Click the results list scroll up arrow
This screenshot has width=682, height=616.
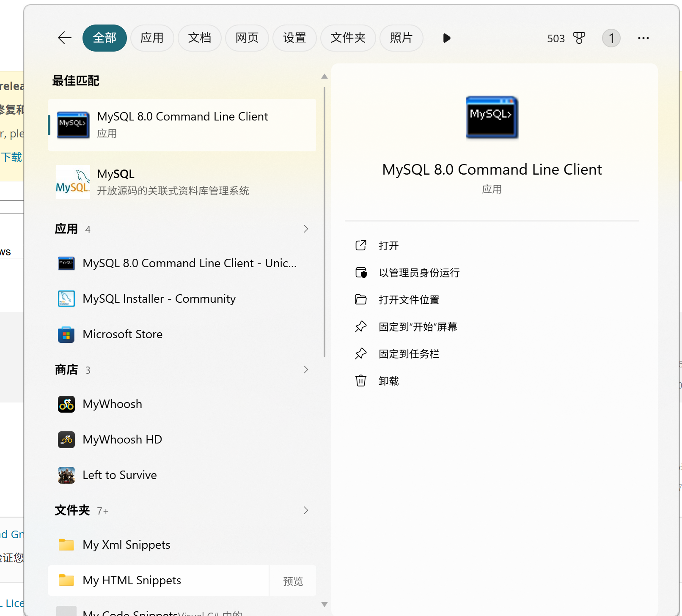(x=324, y=77)
